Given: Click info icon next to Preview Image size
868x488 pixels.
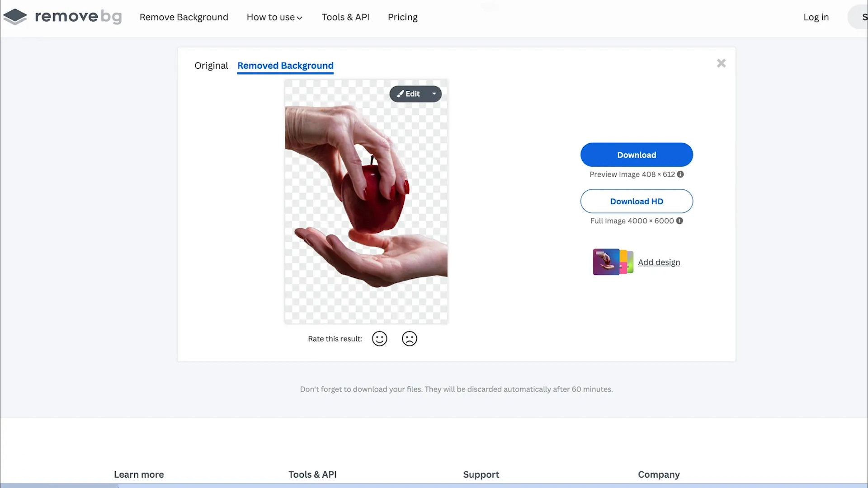Looking at the screenshot, I should [x=680, y=174].
